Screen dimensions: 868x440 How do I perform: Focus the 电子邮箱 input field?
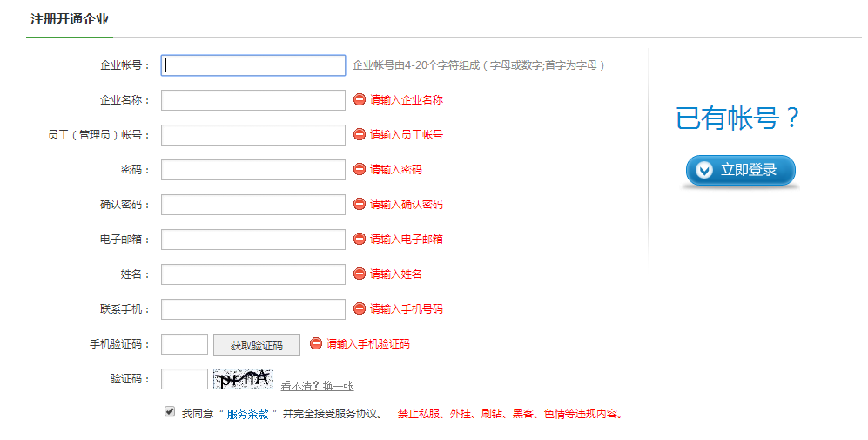pyautogui.click(x=253, y=240)
